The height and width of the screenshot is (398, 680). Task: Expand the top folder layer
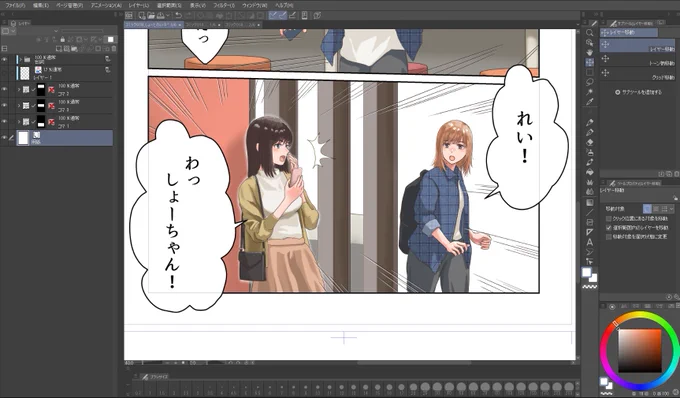pyautogui.click(x=20, y=59)
